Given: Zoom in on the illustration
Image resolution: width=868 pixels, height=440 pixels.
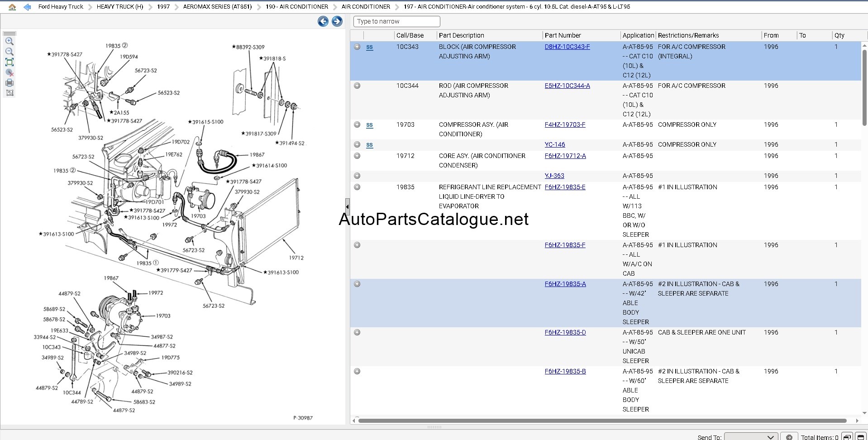Looking at the screenshot, I should tap(10, 41).
